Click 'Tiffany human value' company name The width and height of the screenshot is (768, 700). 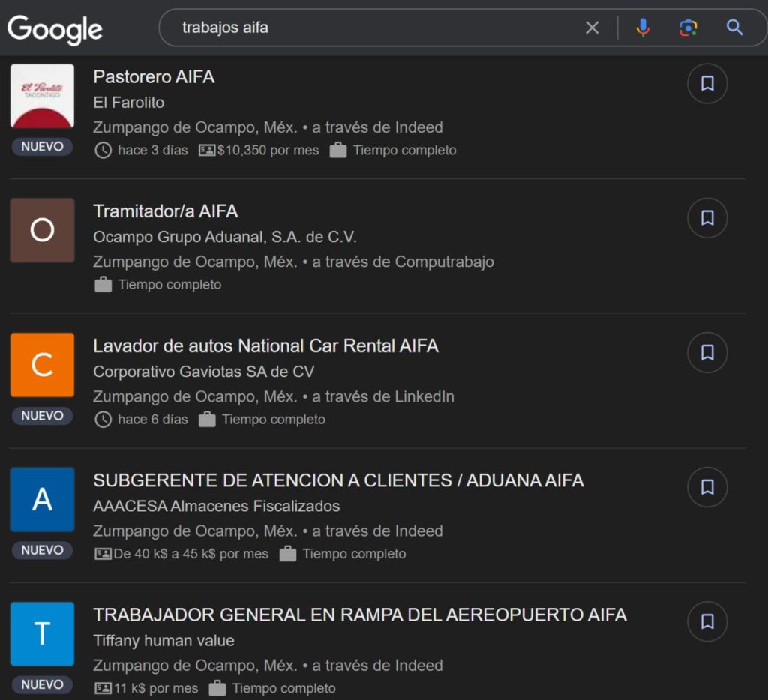163,641
